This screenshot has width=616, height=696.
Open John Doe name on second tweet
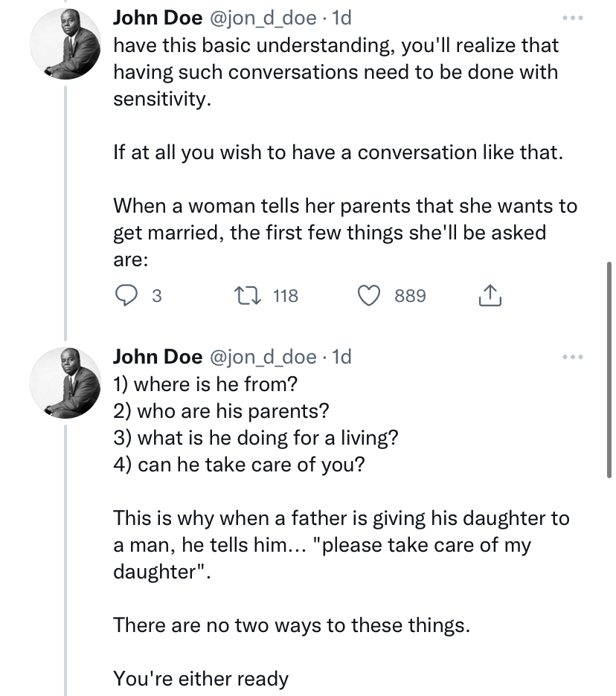pyautogui.click(x=157, y=357)
